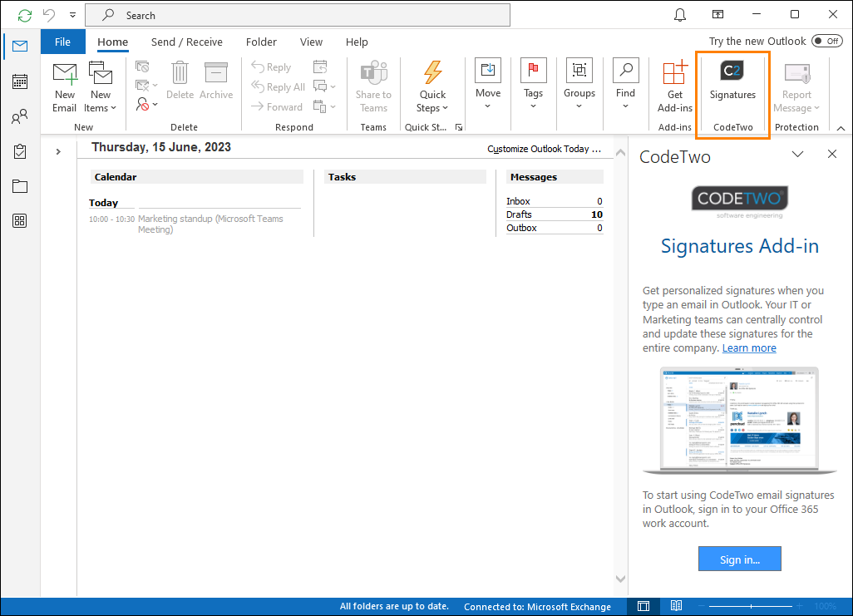Open the Move dropdown
Screen dimensions: 853x616
488,84
